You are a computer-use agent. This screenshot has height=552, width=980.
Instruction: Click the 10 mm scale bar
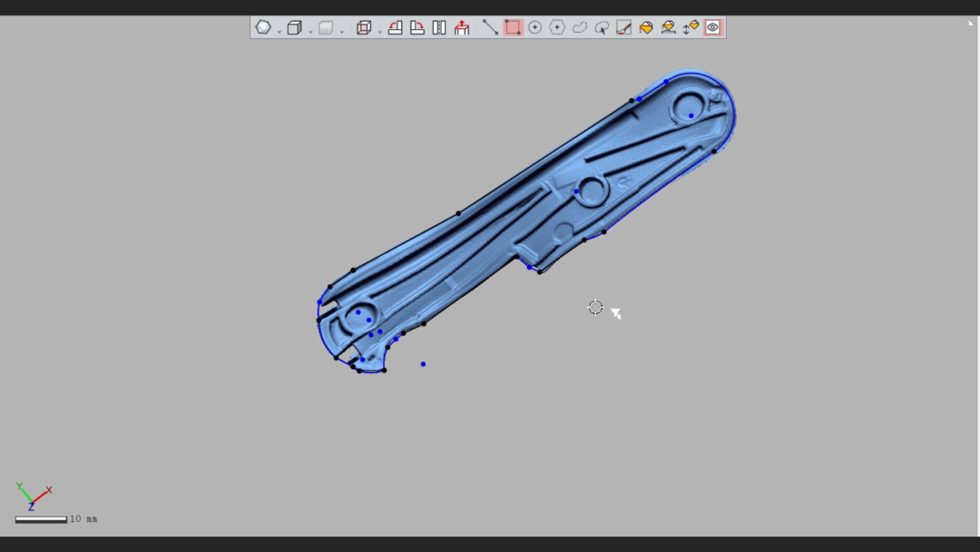pos(41,518)
